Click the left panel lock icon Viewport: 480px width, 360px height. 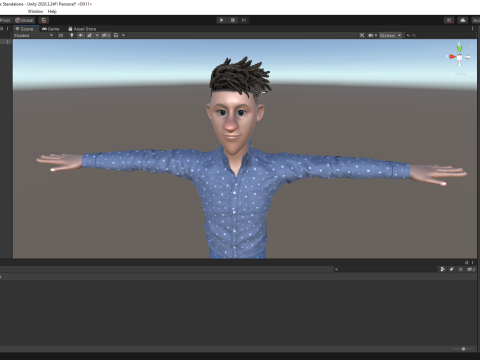point(2,29)
